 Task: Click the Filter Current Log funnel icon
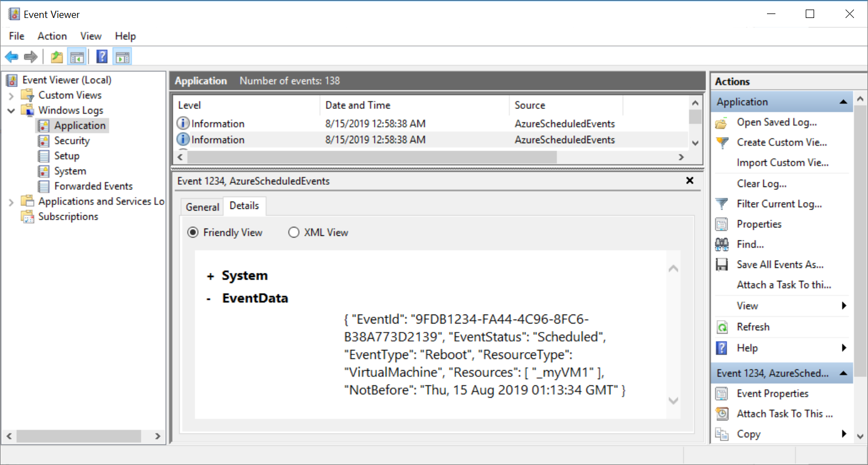722,204
